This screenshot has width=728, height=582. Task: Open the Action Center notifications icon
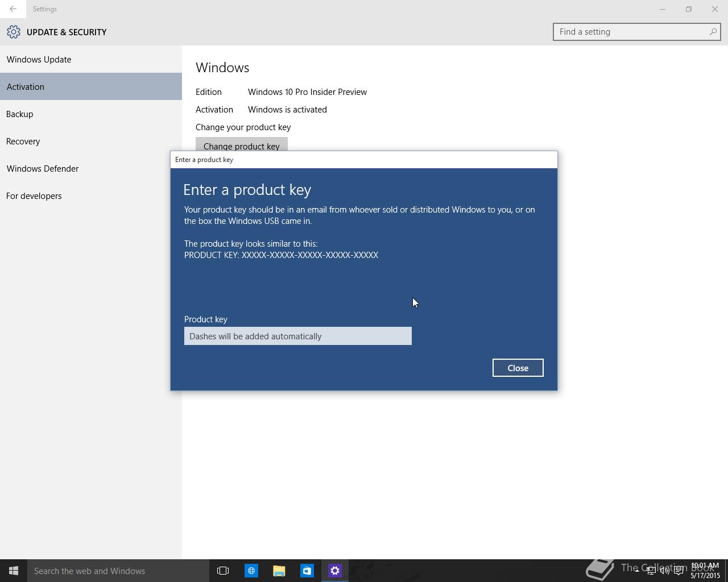click(x=679, y=571)
